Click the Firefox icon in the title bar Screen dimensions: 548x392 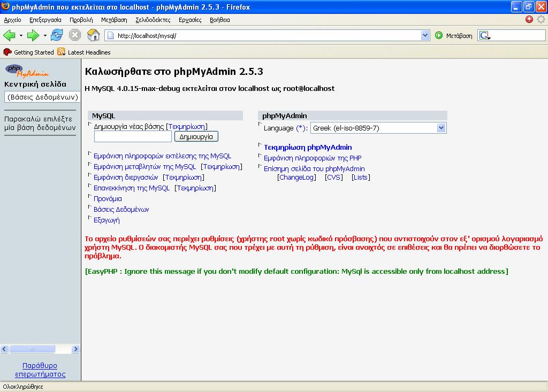pos(5,6)
